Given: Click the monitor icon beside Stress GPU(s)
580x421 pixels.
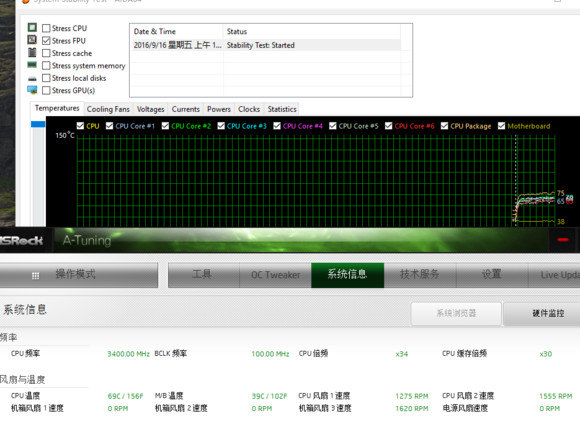Looking at the screenshot, I should pos(32,90).
